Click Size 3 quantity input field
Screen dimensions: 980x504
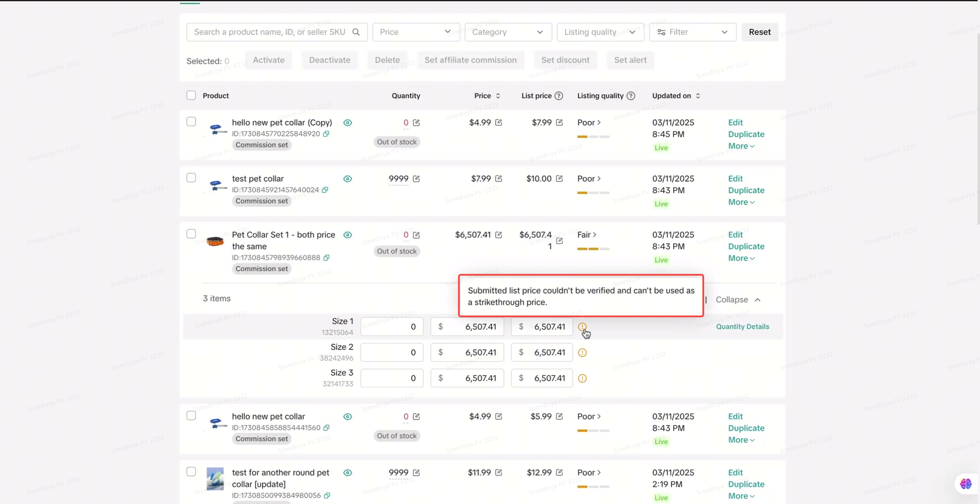click(391, 378)
